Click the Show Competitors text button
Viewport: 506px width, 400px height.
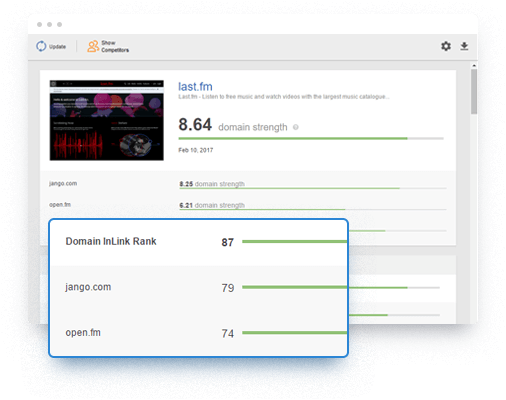coord(115,46)
